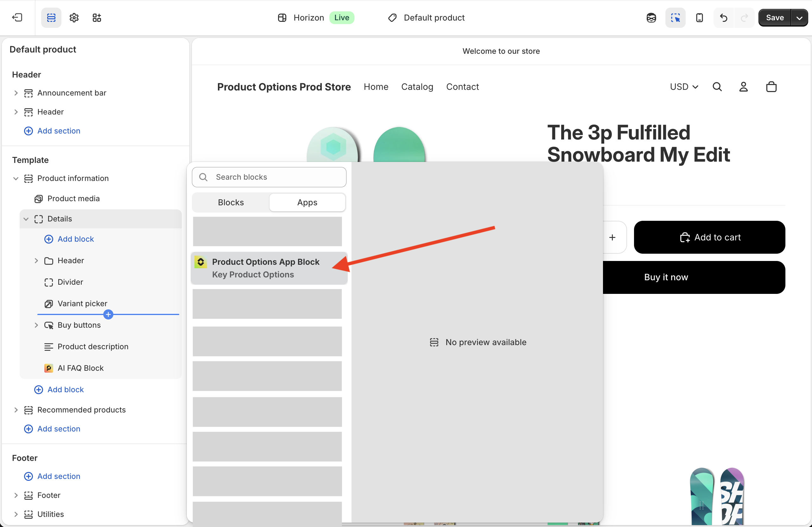
Task: Open the Save button dropdown arrow
Action: click(x=800, y=18)
